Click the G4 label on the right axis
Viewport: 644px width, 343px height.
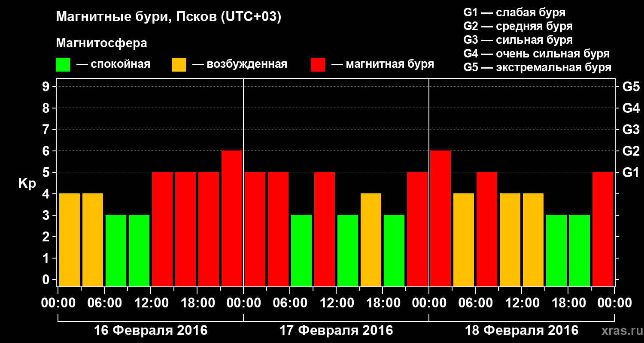631,108
